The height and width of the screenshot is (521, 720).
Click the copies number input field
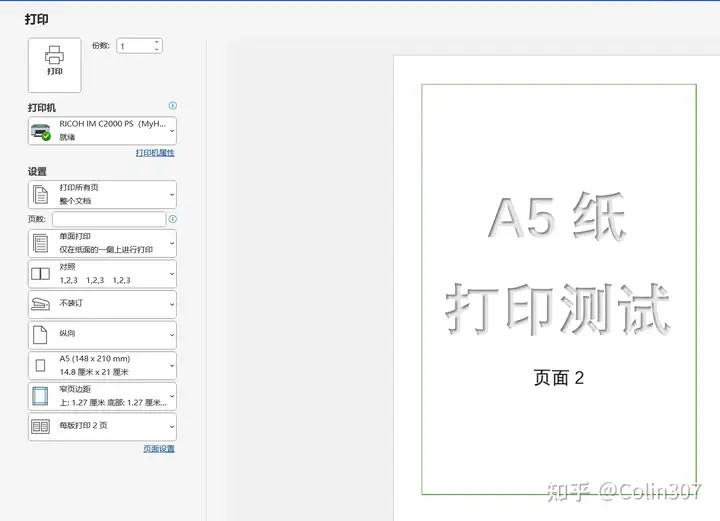click(x=135, y=46)
